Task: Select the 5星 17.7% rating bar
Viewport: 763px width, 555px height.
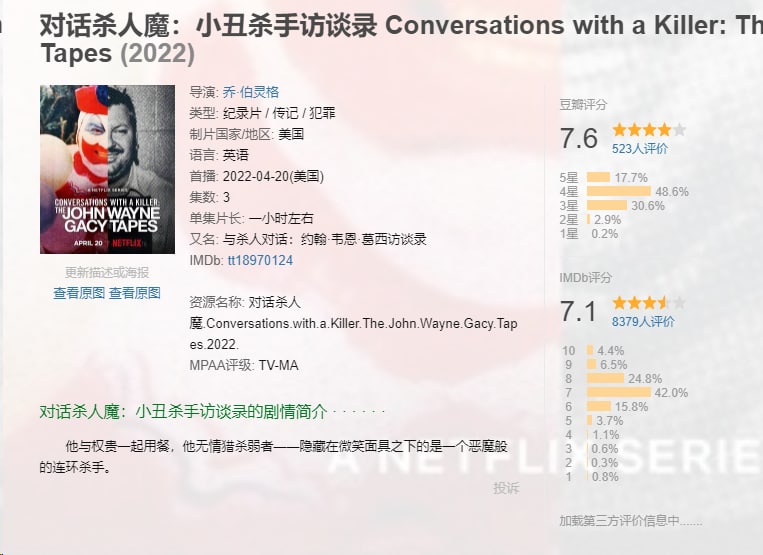Action: point(598,177)
